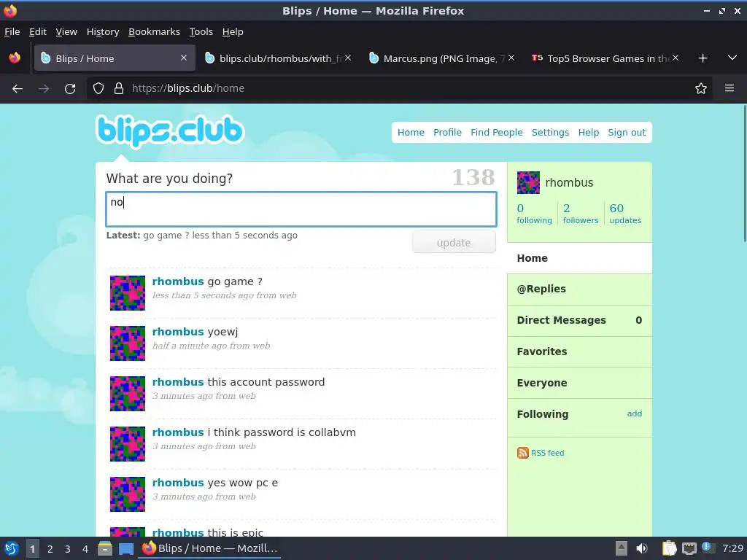The image size is (747, 560).
Task: Click the forward navigation arrow
Action: pos(44,88)
